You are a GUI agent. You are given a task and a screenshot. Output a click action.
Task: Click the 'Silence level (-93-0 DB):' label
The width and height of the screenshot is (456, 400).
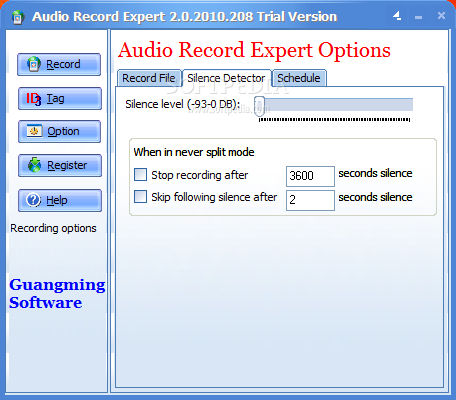pos(183,104)
